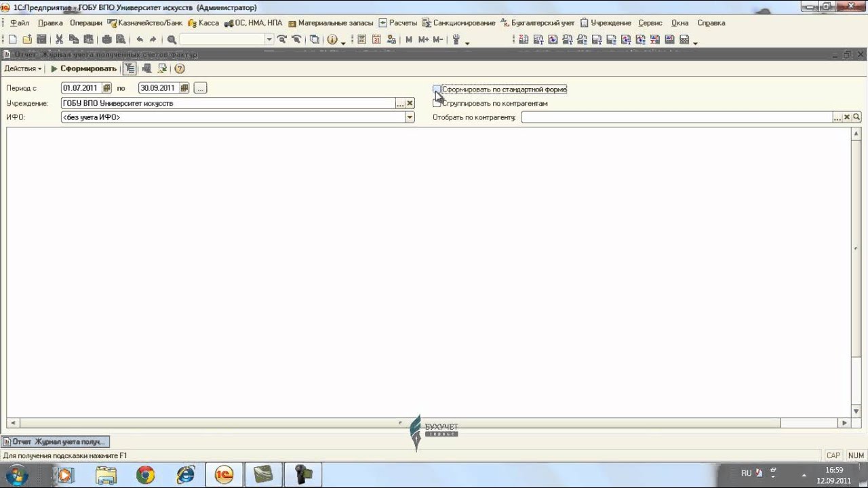Open the Файл menu

tap(19, 23)
